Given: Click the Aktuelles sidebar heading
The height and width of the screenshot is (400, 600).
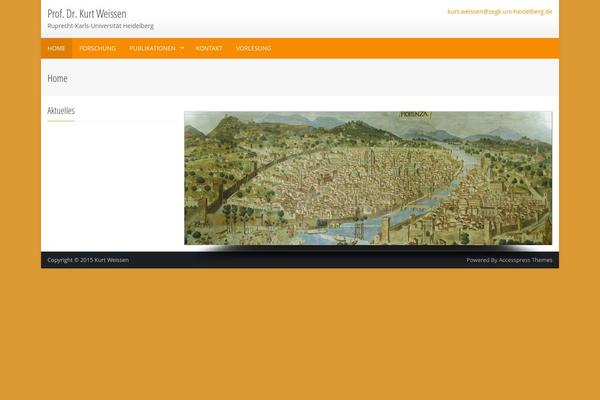Looking at the screenshot, I should [61, 111].
